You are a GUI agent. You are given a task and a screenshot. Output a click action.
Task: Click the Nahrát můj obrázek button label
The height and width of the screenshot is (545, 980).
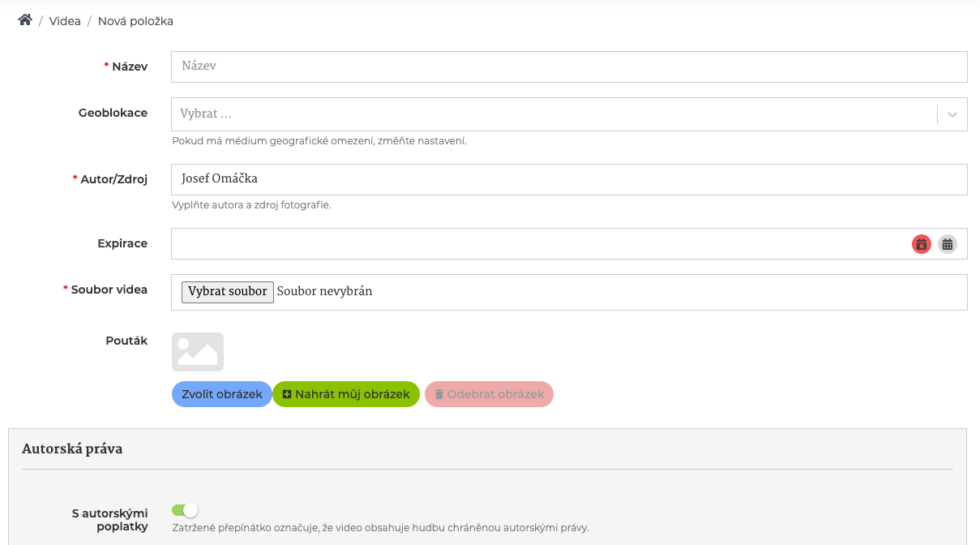coord(353,394)
